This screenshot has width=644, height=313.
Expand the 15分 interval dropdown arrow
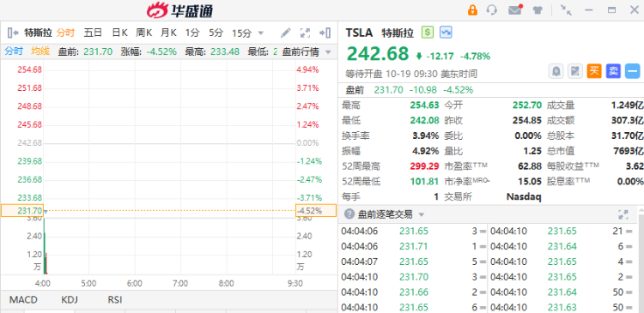260,33
